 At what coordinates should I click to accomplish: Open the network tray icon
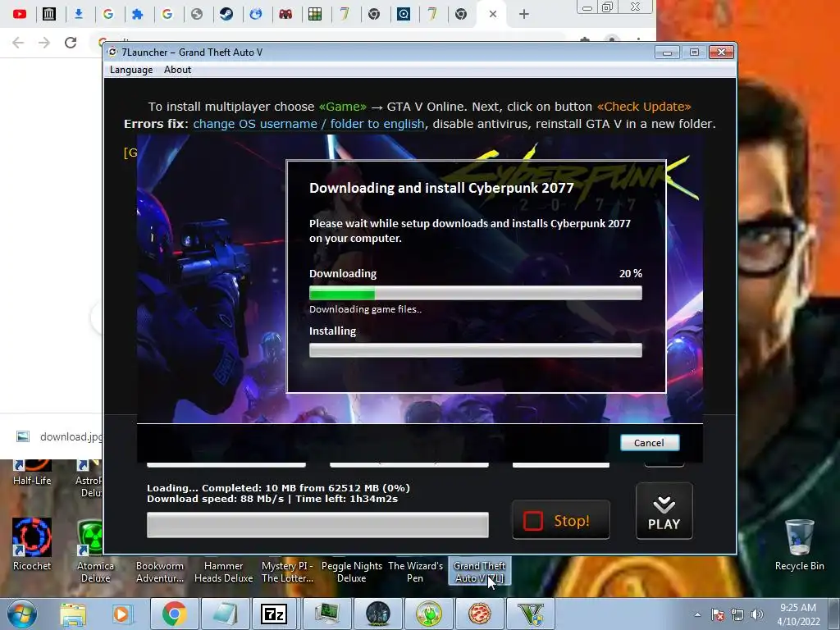737,614
